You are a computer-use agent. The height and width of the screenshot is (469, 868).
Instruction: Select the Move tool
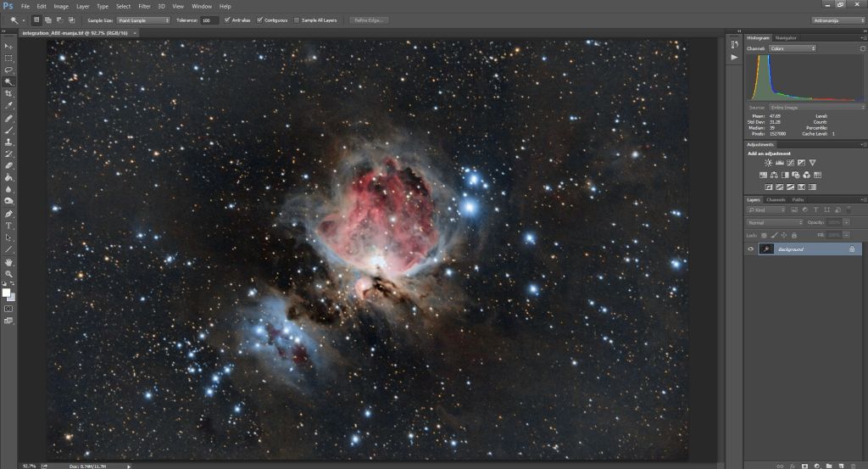click(8, 46)
